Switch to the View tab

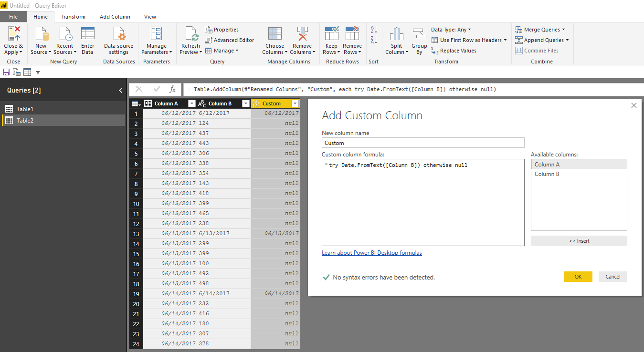(x=150, y=17)
